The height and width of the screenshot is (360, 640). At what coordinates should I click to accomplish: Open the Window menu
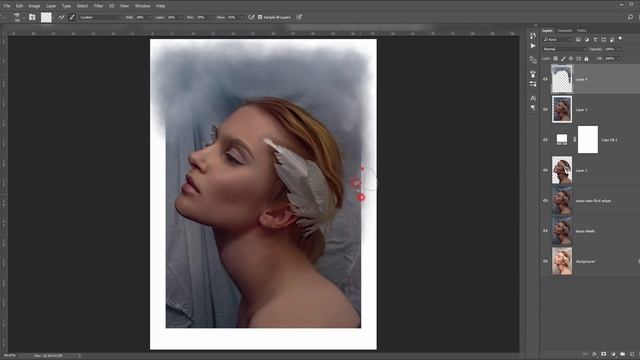coord(142,6)
